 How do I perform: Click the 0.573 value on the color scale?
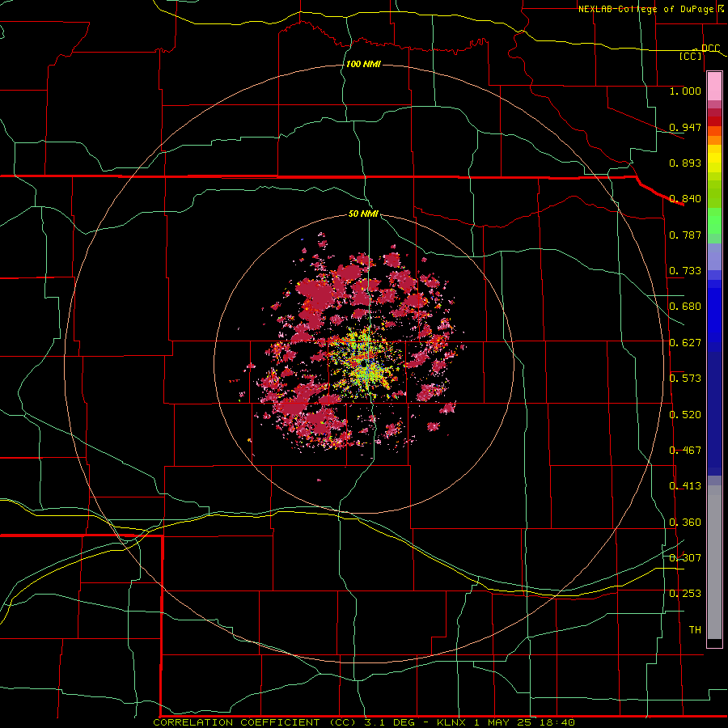pos(685,379)
